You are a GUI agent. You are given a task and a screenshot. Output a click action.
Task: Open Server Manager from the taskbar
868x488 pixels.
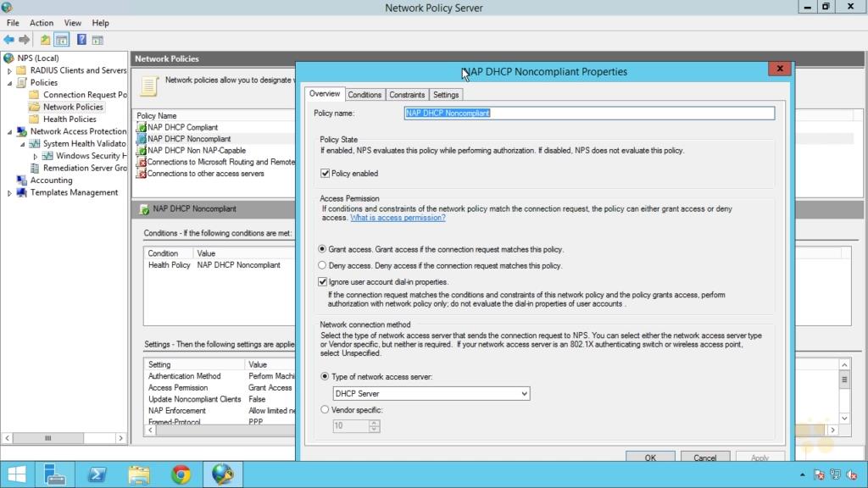coord(54,474)
